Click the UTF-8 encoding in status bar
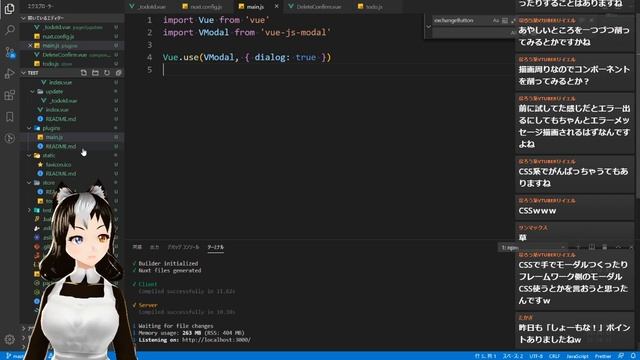 (536, 356)
